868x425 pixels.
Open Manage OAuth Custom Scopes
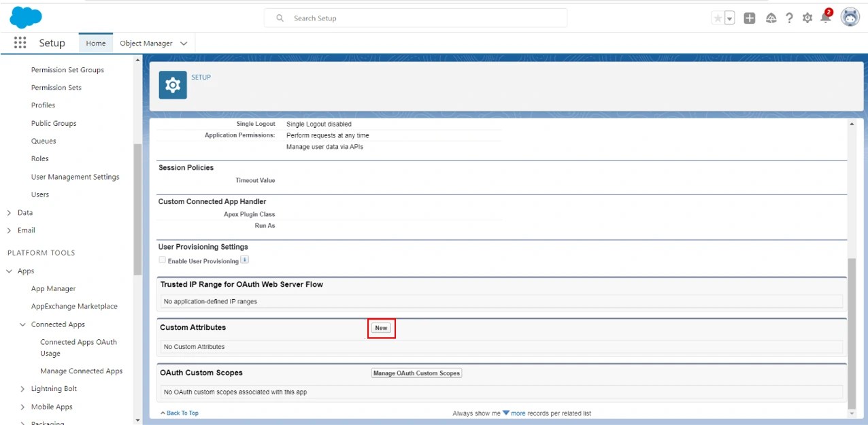tap(416, 373)
